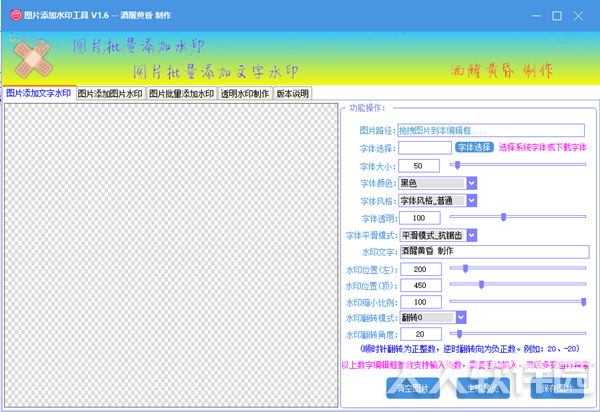
Task: Open the 图片添加图片水印 tab
Action: (111, 93)
